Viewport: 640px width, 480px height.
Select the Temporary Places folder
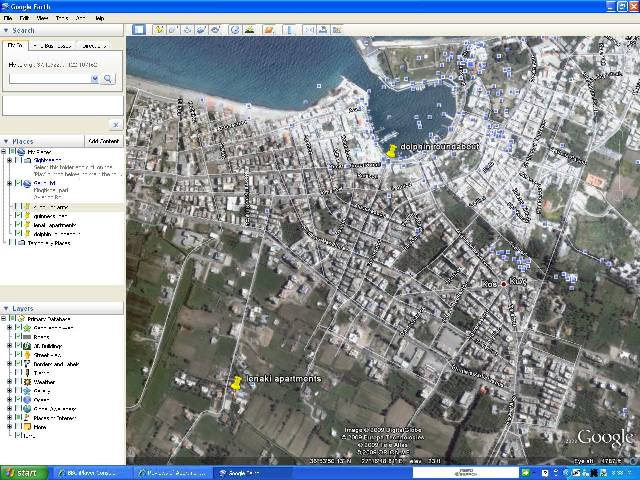point(49,243)
